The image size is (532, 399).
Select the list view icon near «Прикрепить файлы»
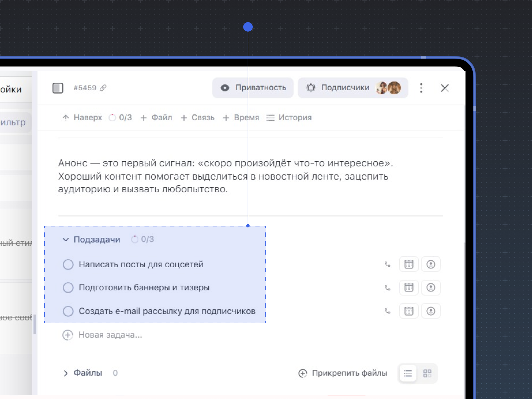408,373
